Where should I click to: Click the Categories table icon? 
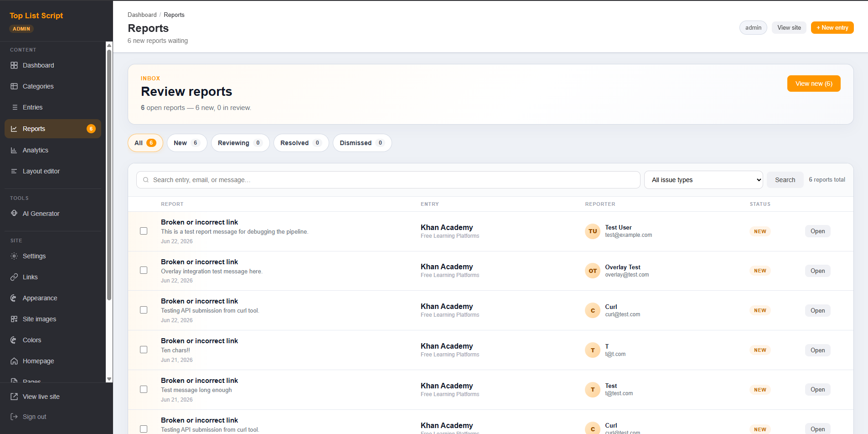click(x=14, y=86)
